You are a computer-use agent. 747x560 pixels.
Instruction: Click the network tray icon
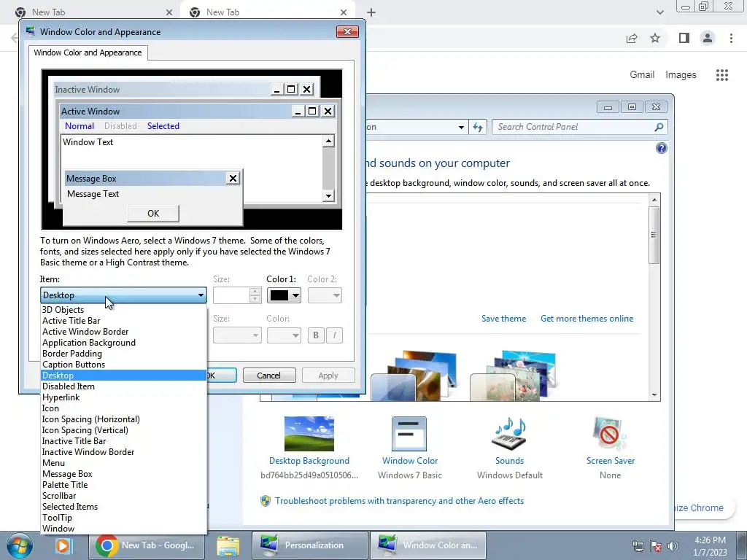[x=638, y=545]
